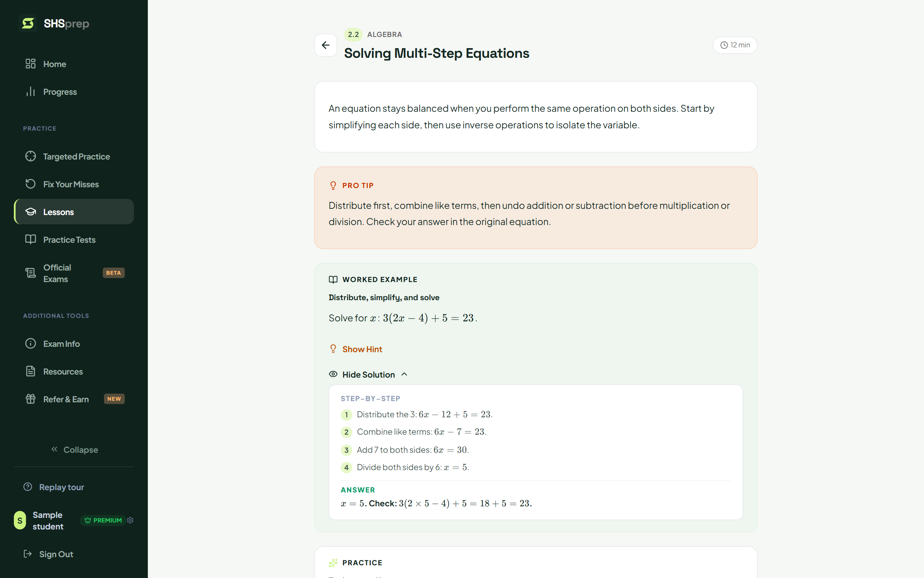Viewport: 924px width, 578px height.
Task: Click the Replay tour question mark icon
Action: 28,487
